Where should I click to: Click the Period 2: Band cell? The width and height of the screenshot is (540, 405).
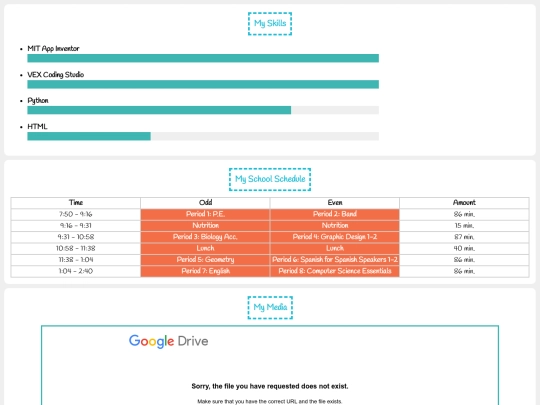335,214
